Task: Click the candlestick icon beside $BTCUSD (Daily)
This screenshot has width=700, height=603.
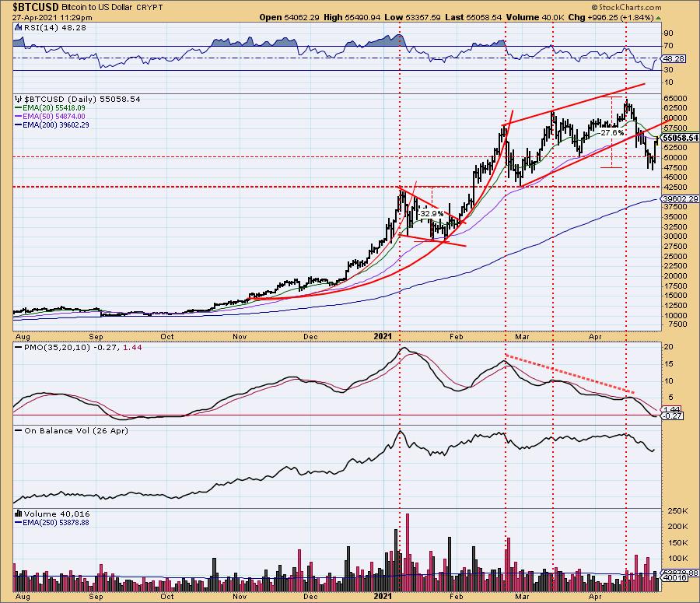Action: 18,99
